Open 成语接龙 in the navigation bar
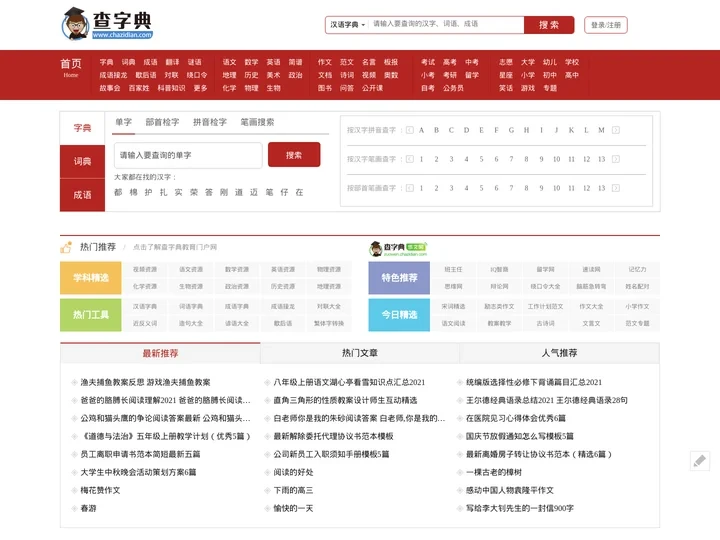The height and width of the screenshot is (540, 720). click(113, 75)
